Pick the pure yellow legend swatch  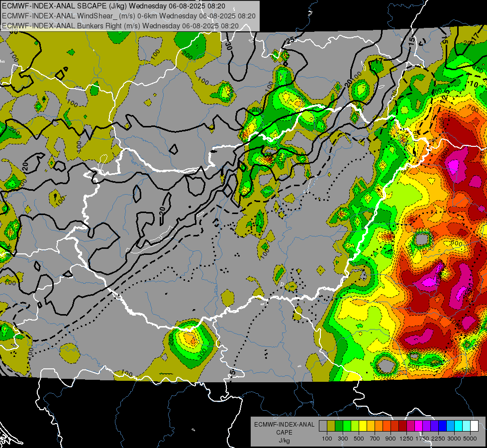coord(363,426)
